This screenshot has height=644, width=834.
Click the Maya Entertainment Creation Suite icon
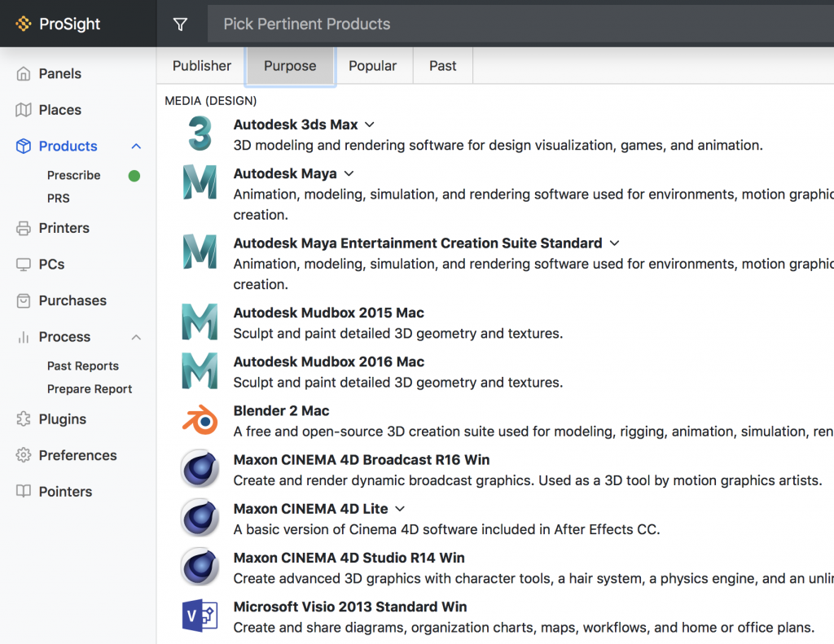200,252
